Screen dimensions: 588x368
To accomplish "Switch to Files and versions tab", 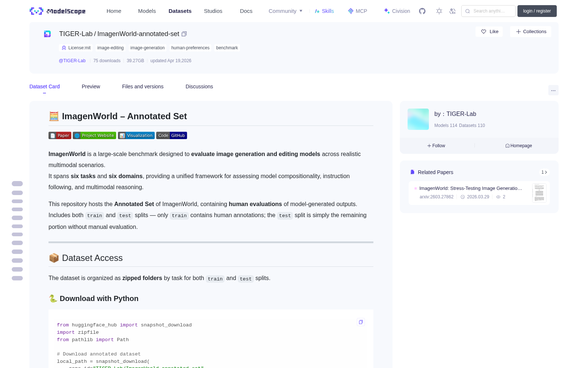I will (x=143, y=86).
